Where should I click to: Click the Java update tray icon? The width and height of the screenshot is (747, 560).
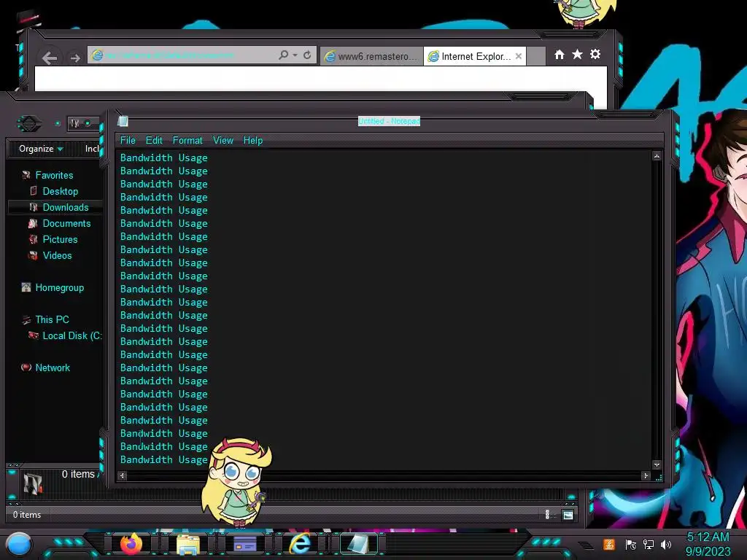click(x=609, y=544)
